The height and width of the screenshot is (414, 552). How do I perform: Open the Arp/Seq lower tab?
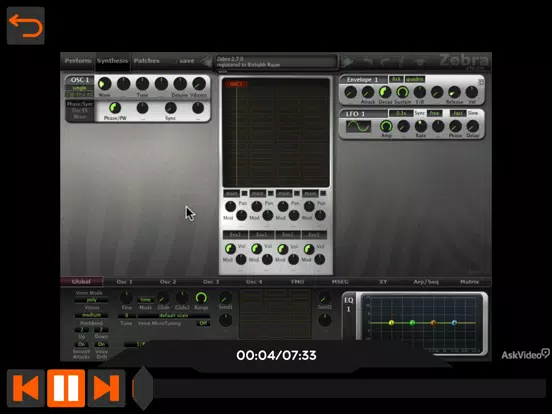pyautogui.click(x=426, y=282)
